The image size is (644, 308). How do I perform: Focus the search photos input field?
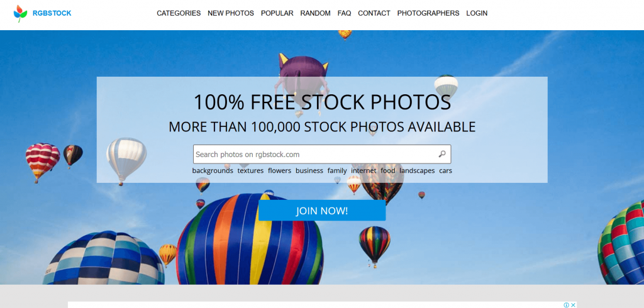coord(322,154)
